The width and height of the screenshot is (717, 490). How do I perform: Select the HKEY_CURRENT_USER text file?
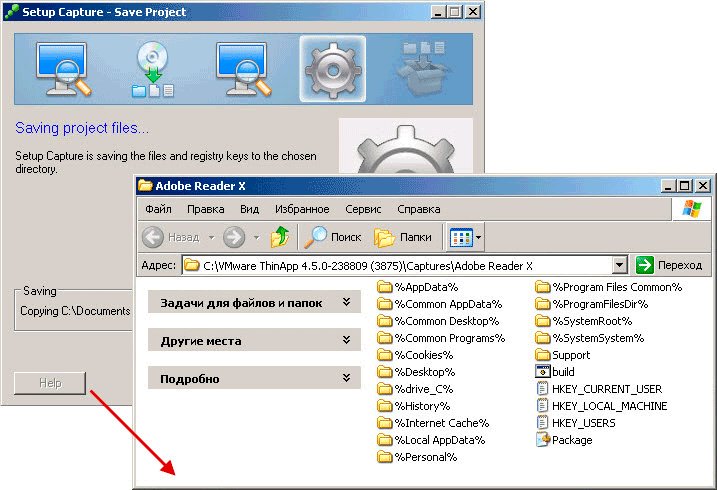click(599, 389)
